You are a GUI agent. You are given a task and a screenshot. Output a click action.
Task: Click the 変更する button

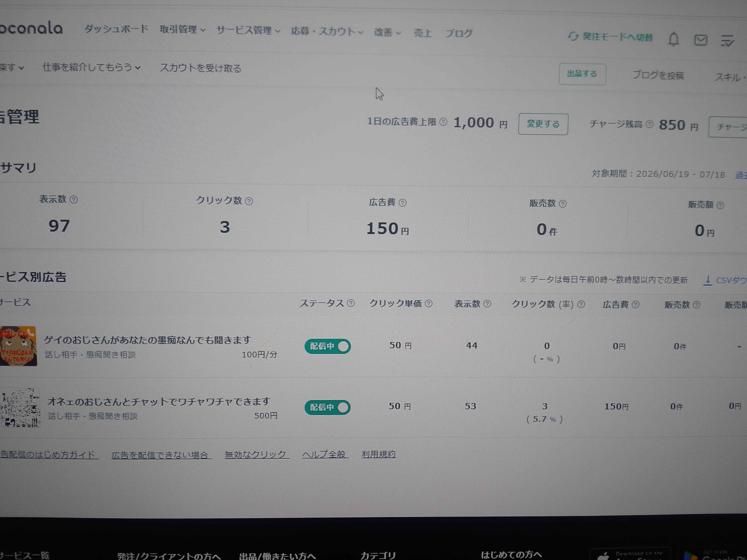(543, 124)
